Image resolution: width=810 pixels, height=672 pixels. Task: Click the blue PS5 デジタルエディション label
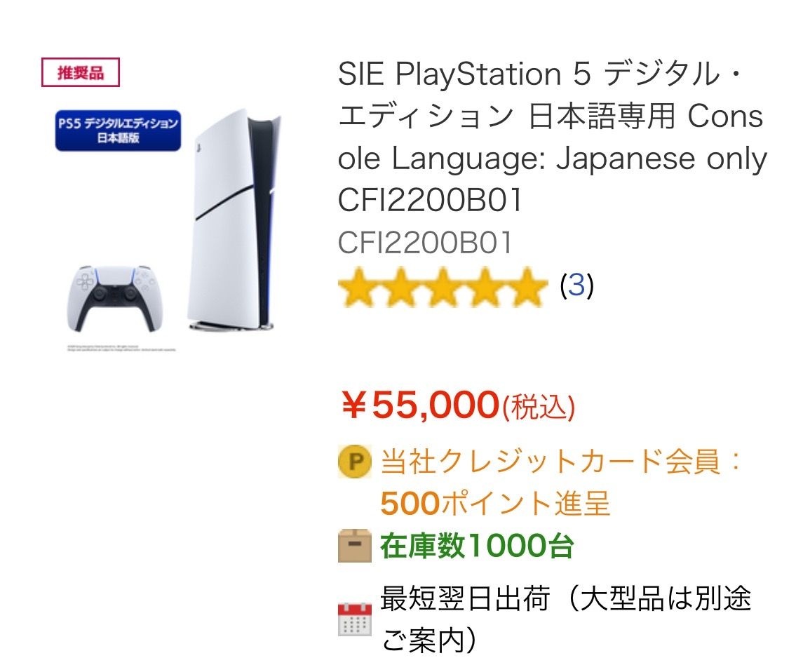pos(118,130)
